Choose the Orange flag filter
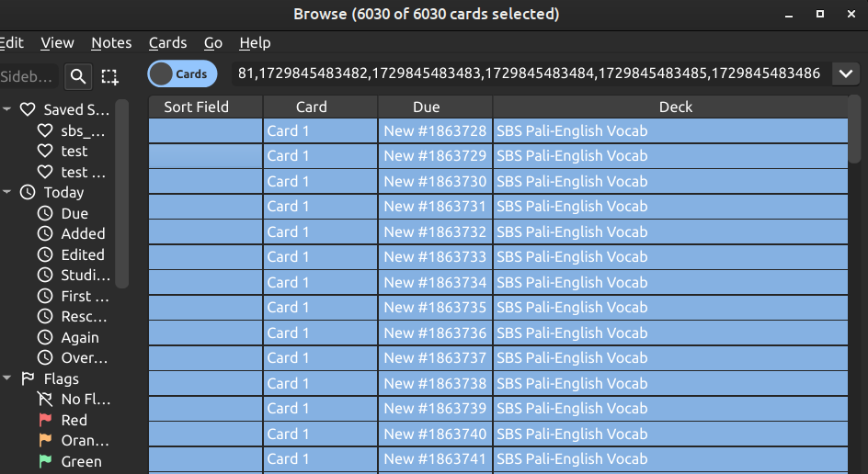The height and width of the screenshot is (474, 868). tap(84, 441)
